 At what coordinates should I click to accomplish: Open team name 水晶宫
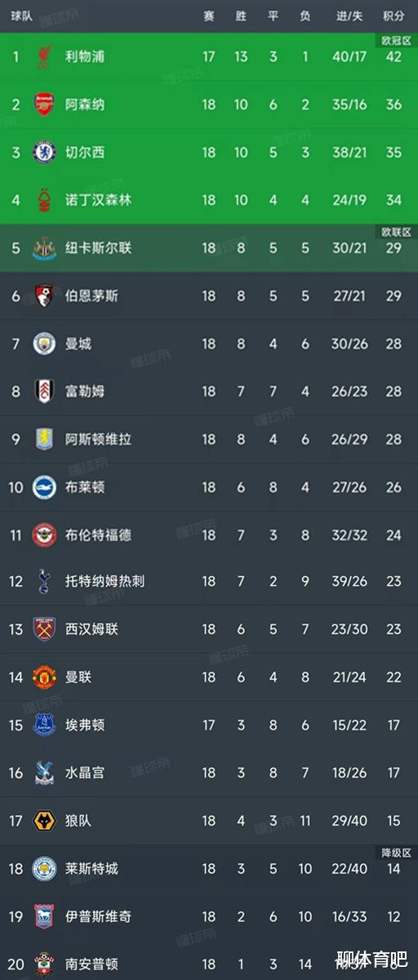[x=85, y=773]
